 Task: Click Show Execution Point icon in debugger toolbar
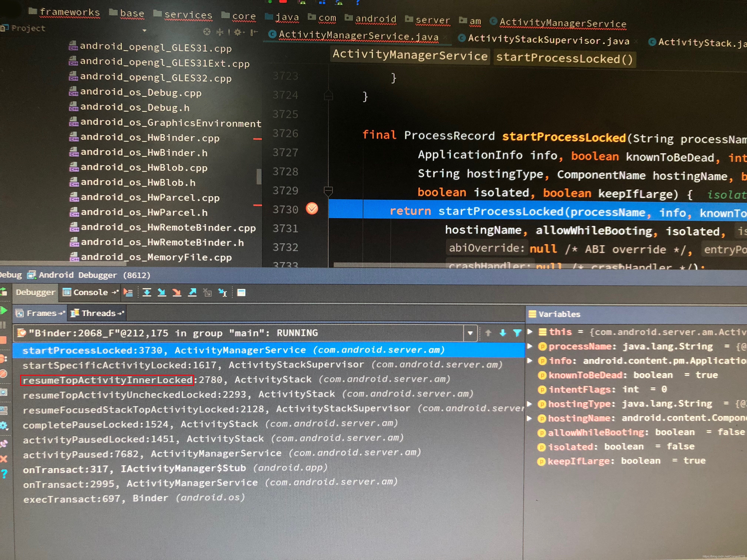coord(128,292)
